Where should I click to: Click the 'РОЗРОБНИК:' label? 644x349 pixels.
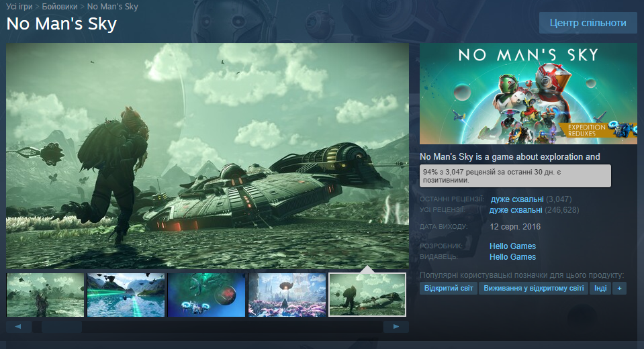(441, 246)
